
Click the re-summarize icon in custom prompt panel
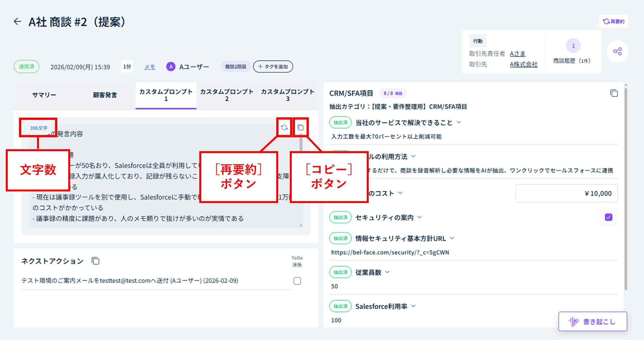pyautogui.click(x=284, y=128)
